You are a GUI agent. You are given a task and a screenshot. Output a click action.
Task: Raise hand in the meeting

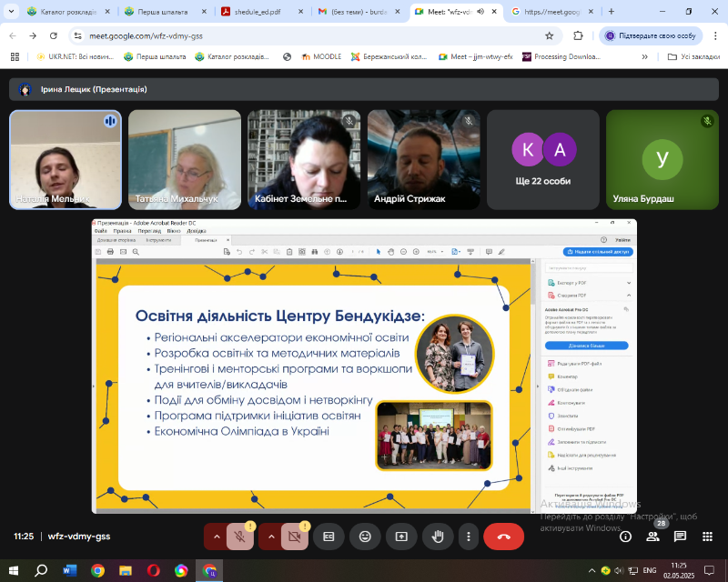point(438,537)
